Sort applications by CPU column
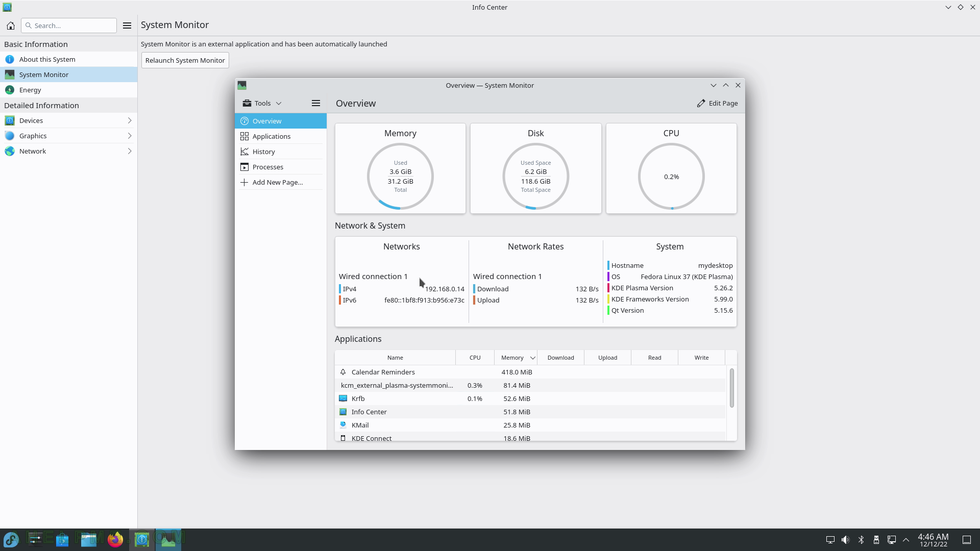980x551 pixels. [475, 358]
